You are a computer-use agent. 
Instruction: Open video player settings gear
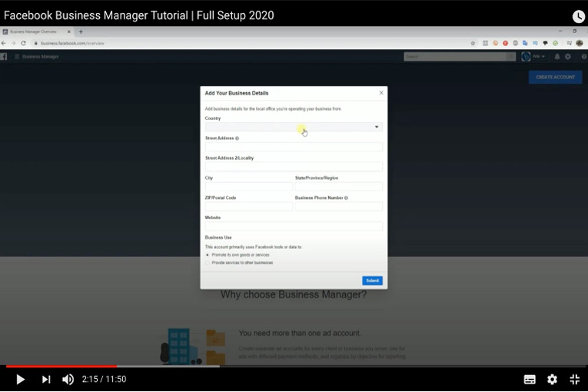coord(552,379)
